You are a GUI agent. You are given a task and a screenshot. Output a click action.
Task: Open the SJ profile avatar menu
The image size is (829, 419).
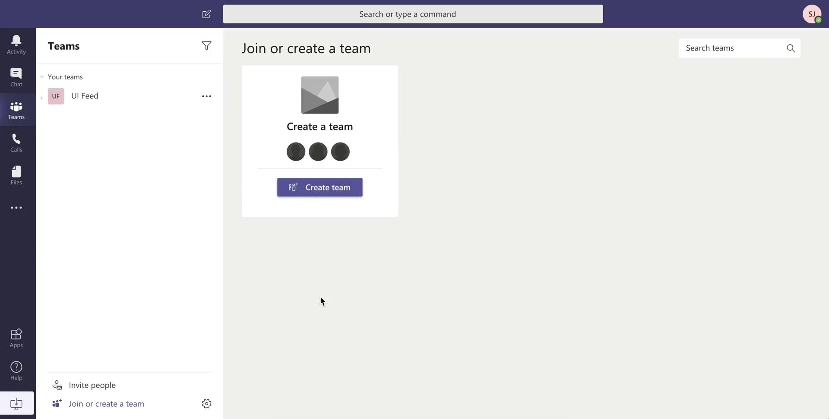[812, 14]
